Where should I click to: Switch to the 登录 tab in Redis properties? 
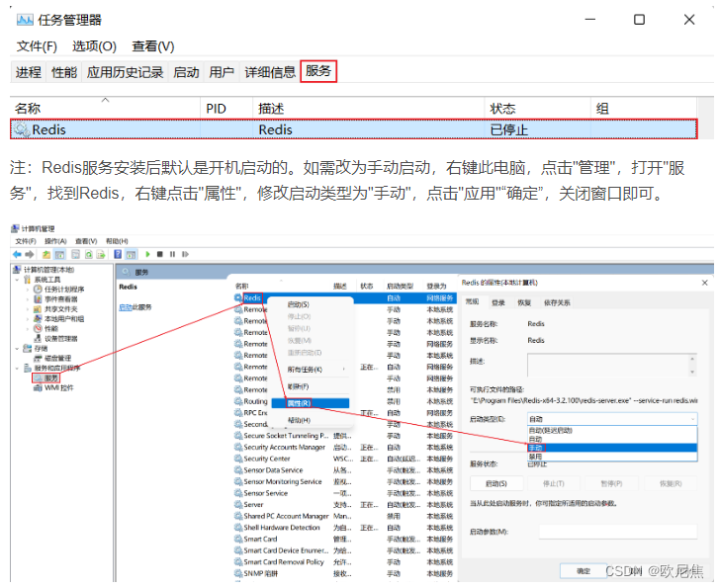[498, 302]
